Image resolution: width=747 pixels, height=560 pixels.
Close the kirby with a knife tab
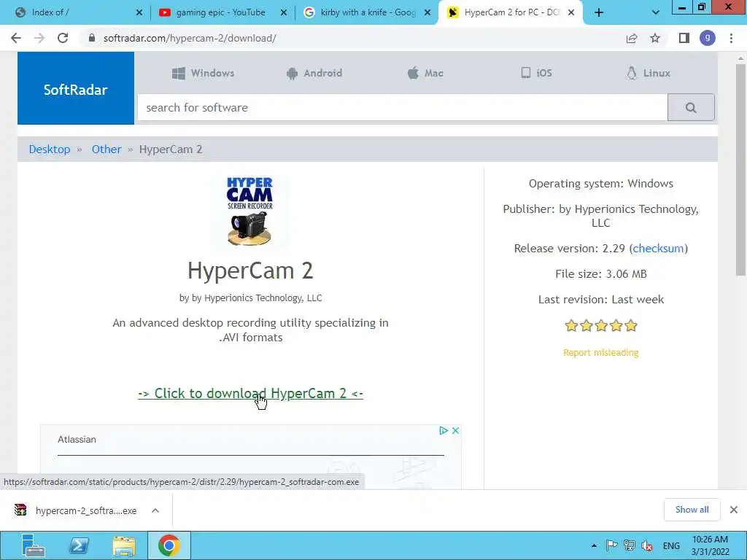pyautogui.click(x=427, y=13)
